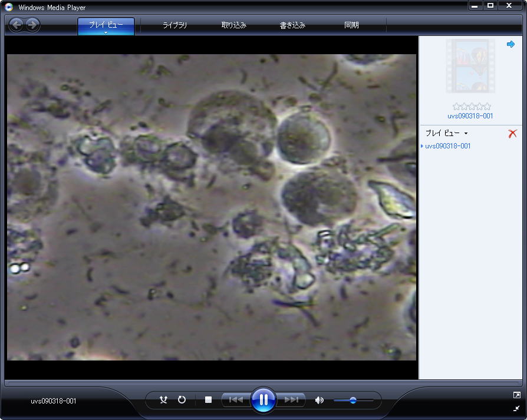Adjust the volume slider

353,401
